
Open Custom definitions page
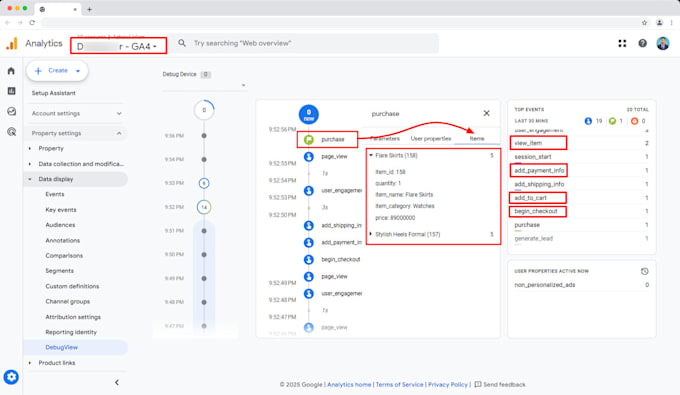(x=72, y=286)
